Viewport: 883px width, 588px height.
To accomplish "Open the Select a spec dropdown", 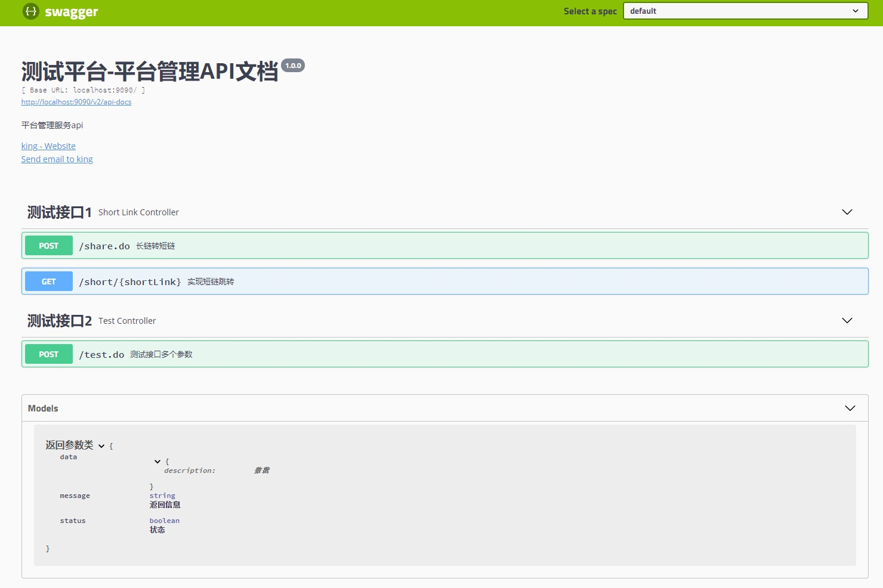I will point(745,11).
